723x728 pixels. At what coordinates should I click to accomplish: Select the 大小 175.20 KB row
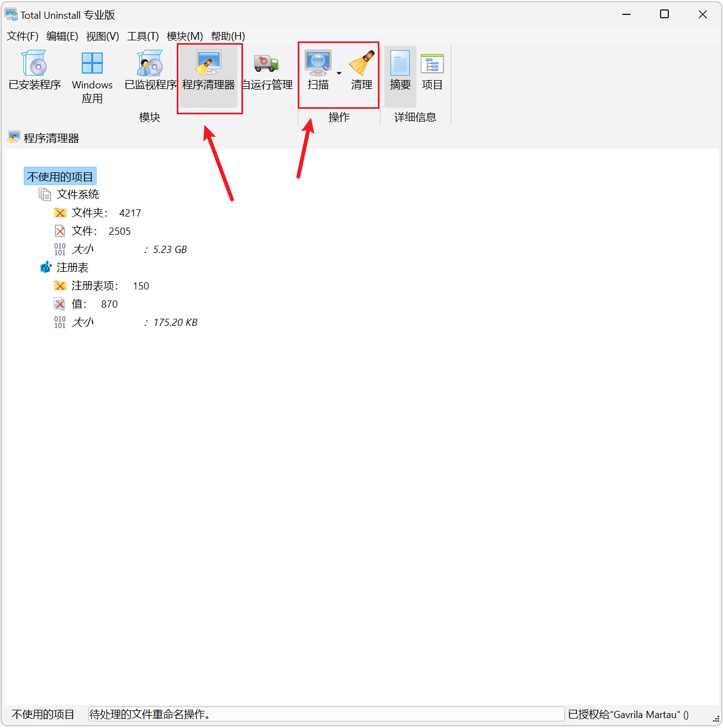click(134, 322)
